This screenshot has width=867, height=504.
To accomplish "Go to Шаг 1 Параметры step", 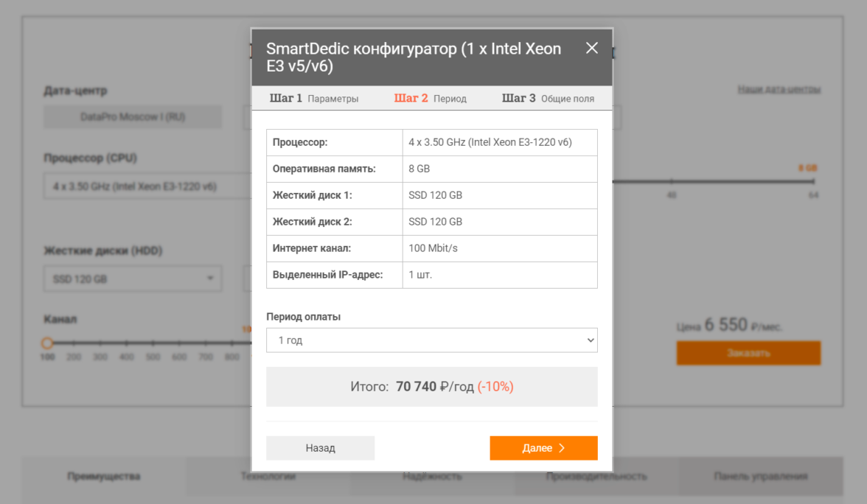I will (x=314, y=98).
